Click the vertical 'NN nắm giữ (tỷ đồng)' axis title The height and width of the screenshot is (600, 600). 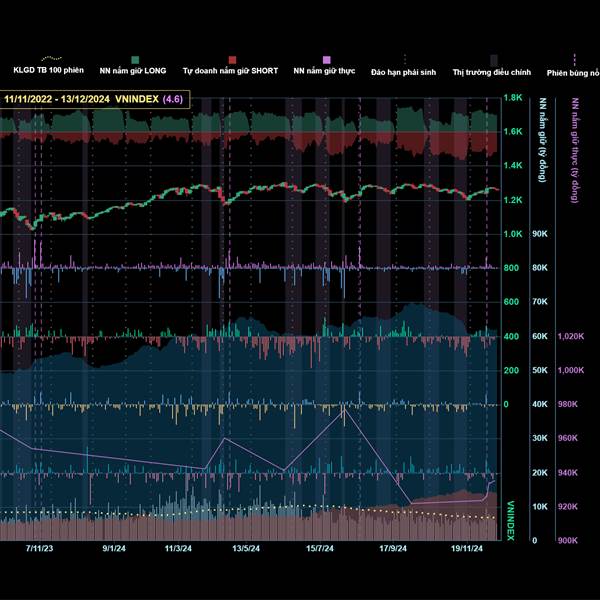542,140
